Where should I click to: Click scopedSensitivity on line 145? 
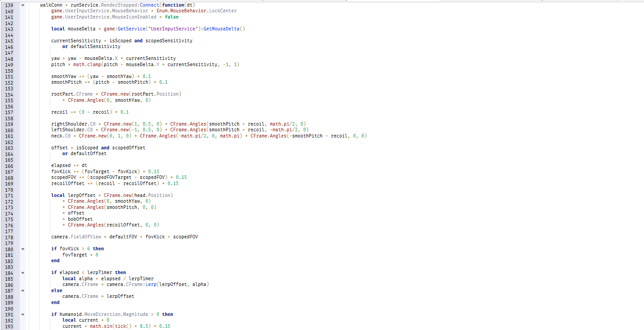coord(169,41)
